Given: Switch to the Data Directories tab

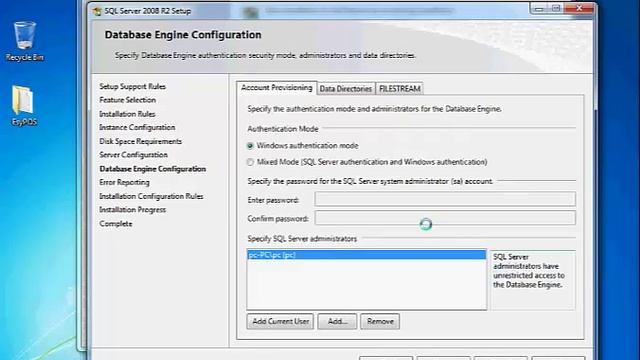Looking at the screenshot, I should click(346, 89).
